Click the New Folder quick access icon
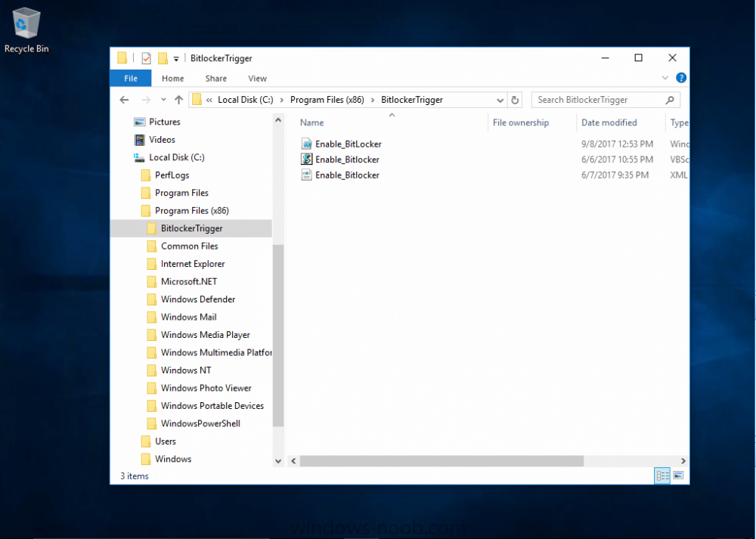756x539 pixels. pyautogui.click(x=163, y=58)
